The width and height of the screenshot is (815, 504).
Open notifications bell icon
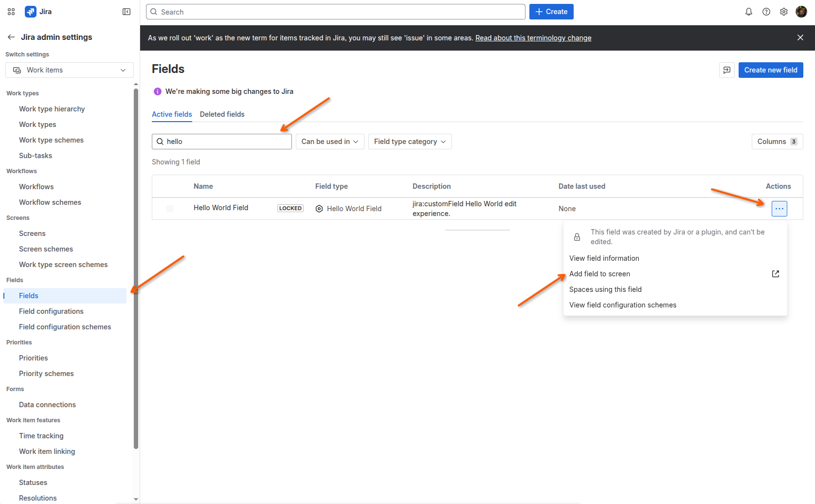point(749,12)
